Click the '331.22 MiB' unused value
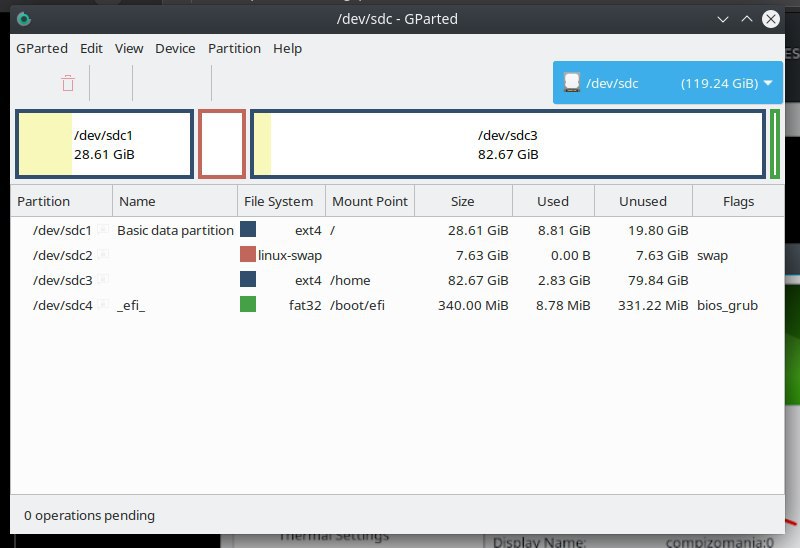Image resolution: width=800 pixels, height=548 pixels. pyautogui.click(x=653, y=306)
